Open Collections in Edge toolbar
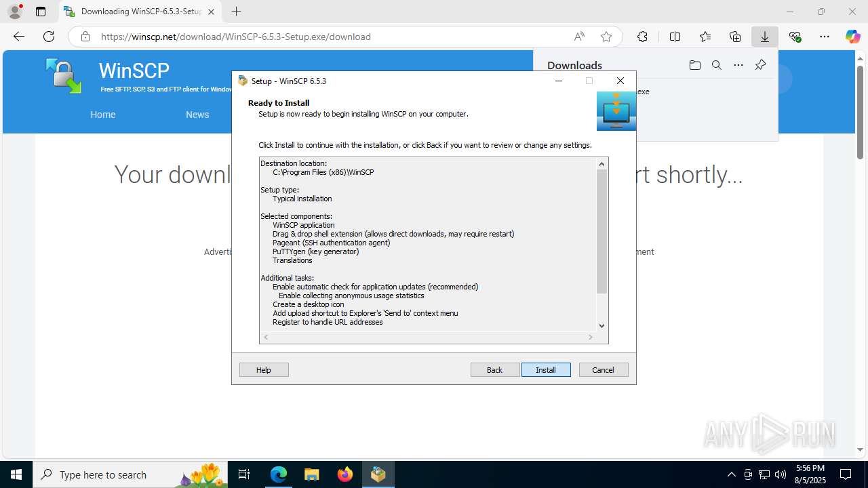 point(735,37)
